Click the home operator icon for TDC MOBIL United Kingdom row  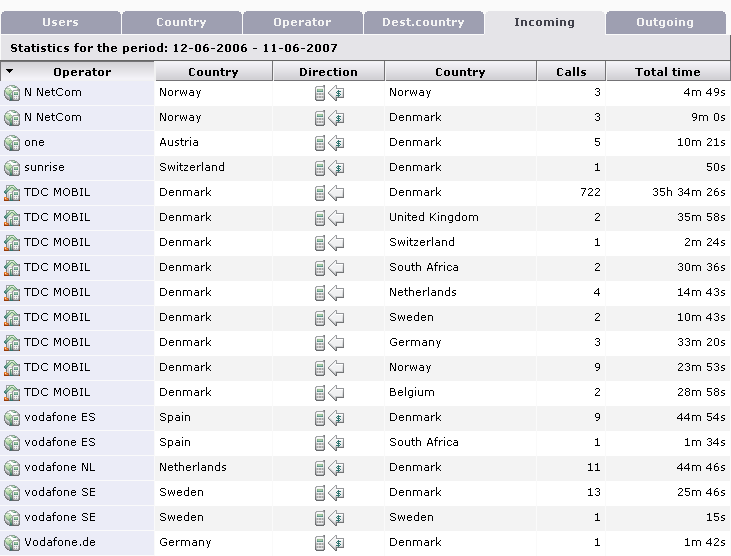12,218
